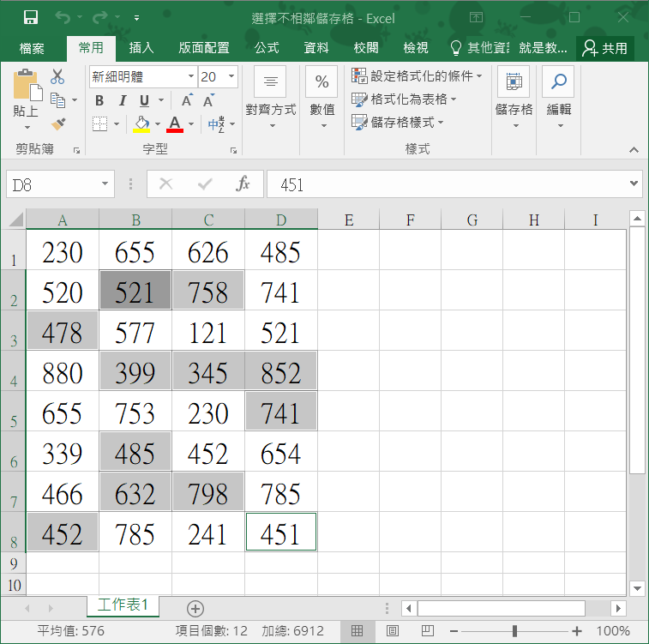This screenshot has width=649, height=644.
Task: Add a new sheet with plus icon
Action: [x=195, y=608]
